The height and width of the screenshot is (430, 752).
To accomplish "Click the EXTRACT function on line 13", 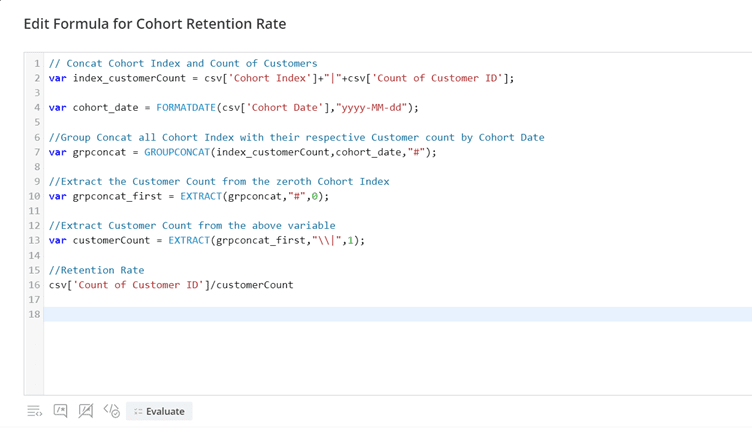I will point(189,240).
